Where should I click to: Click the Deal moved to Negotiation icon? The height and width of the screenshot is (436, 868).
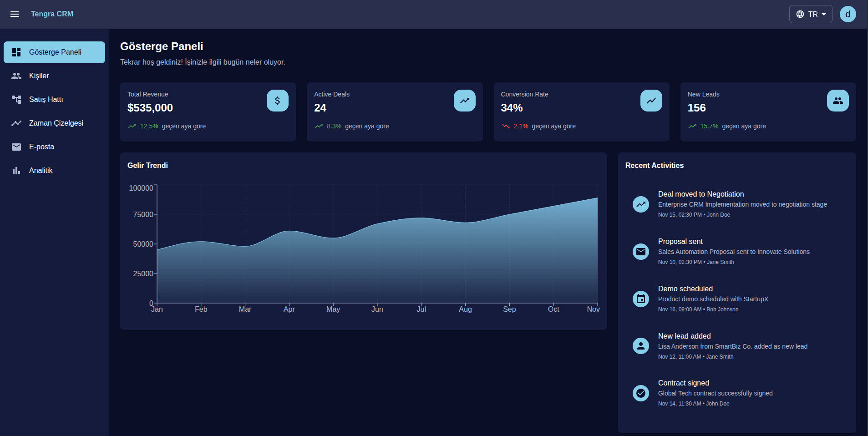coord(640,204)
